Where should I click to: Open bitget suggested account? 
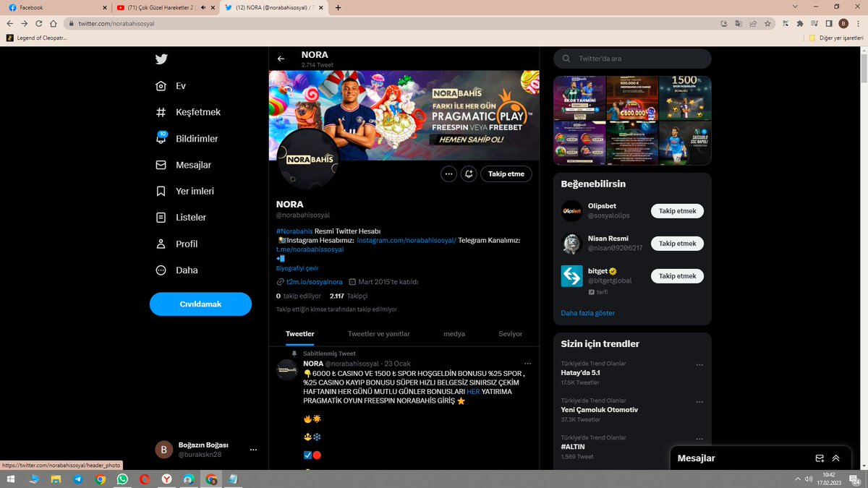[x=597, y=271]
